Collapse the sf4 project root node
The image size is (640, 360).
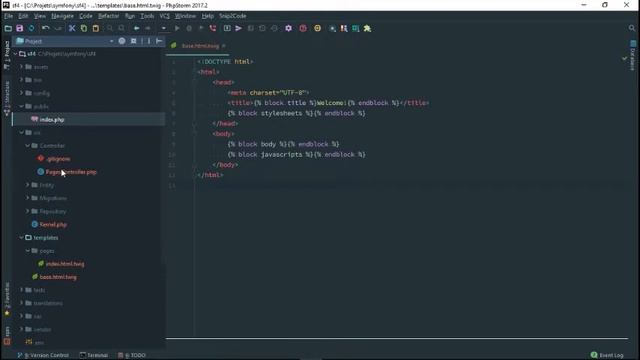pos(16,54)
